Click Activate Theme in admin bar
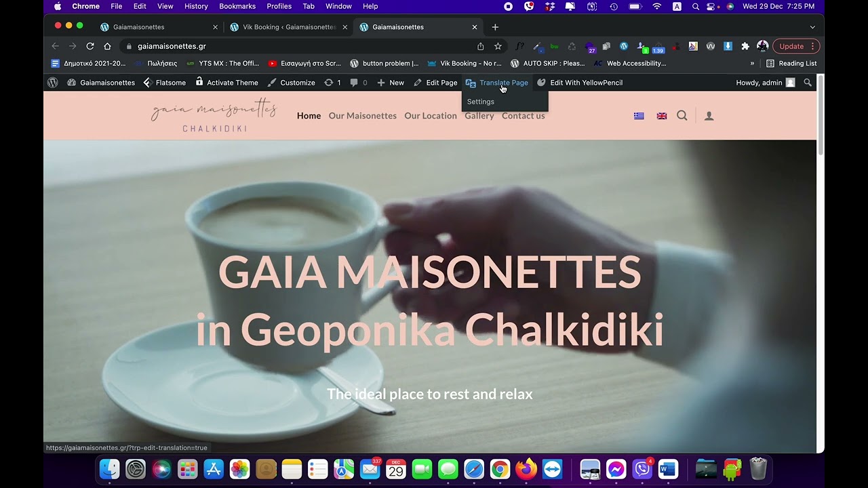 (x=226, y=83)
